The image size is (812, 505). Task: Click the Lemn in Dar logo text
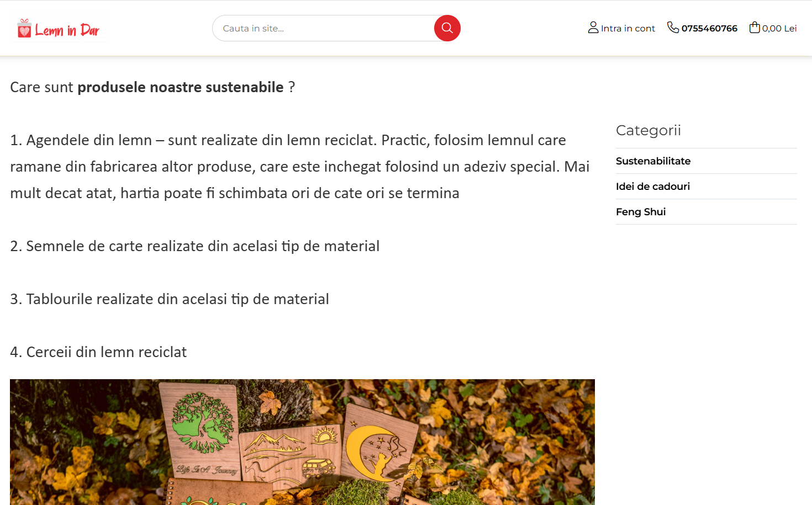pos(67,30)
